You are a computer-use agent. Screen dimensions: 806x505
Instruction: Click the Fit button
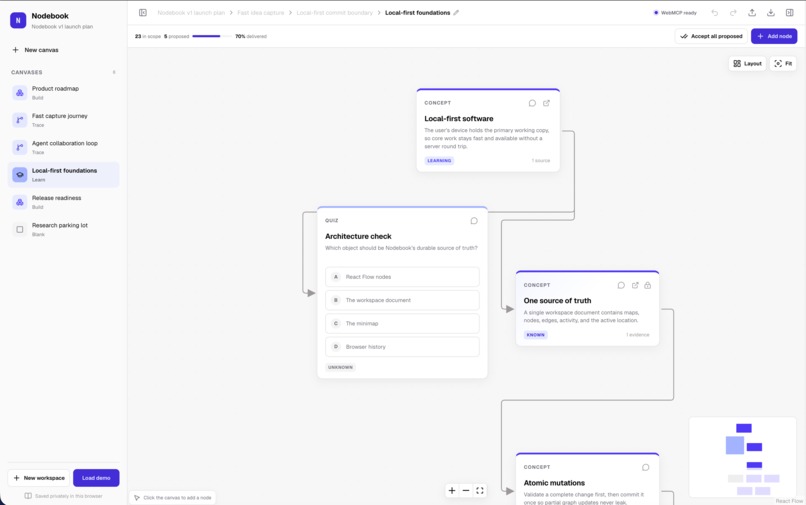[x=783, y=63]
